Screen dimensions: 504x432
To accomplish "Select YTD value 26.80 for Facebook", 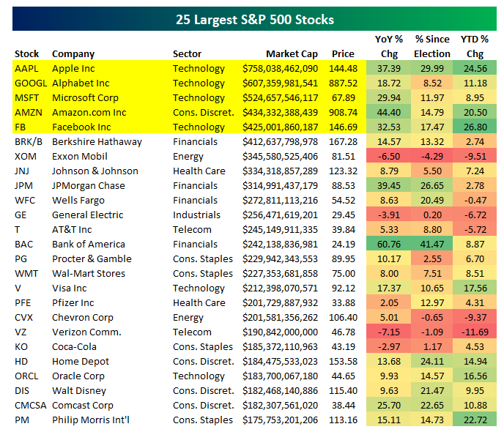I will pyautogui.click(x=475, y=127).
